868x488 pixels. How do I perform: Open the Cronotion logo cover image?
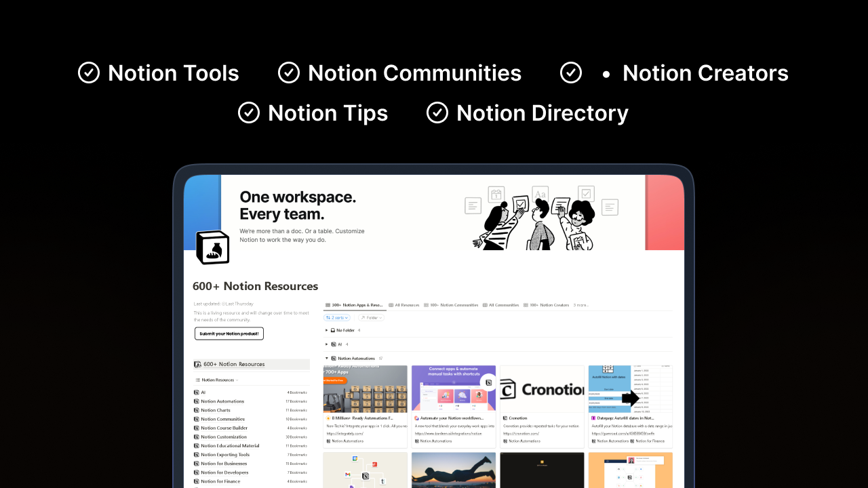click(x=542, y=389)
